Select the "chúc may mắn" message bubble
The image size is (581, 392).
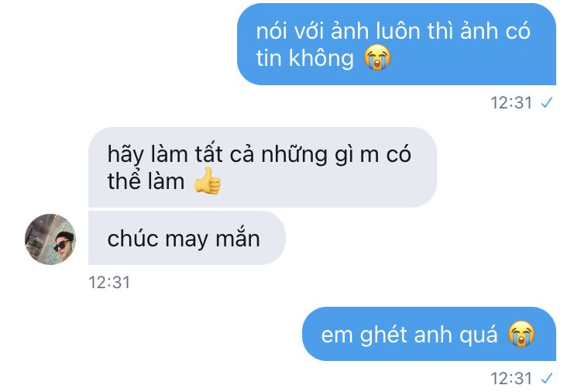(187, 238)
